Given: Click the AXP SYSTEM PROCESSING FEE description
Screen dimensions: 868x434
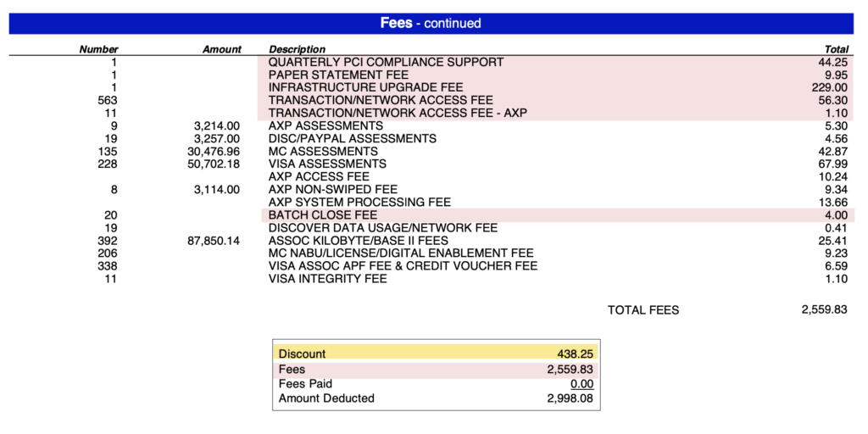Looking at the screenshot, I should tap(359, 202).
